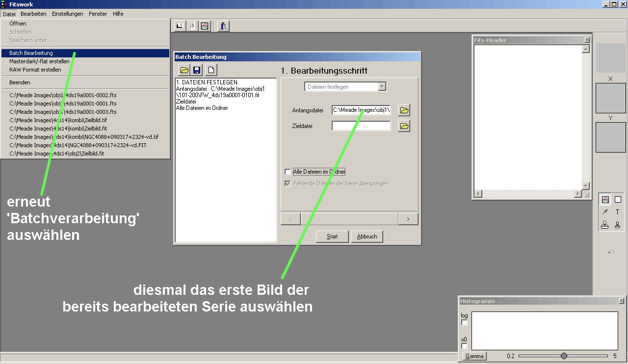Image resolution: width=628 pixels, height=364 pixels.
Task: Save batch settings with the floppy disk icon
Action: click(197, 70)
